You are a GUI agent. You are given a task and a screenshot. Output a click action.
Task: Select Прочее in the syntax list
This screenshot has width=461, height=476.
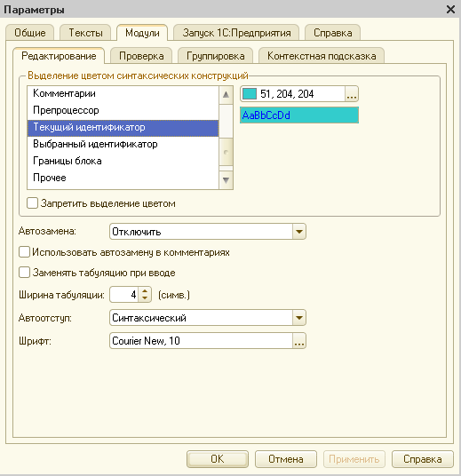[123, 178]
